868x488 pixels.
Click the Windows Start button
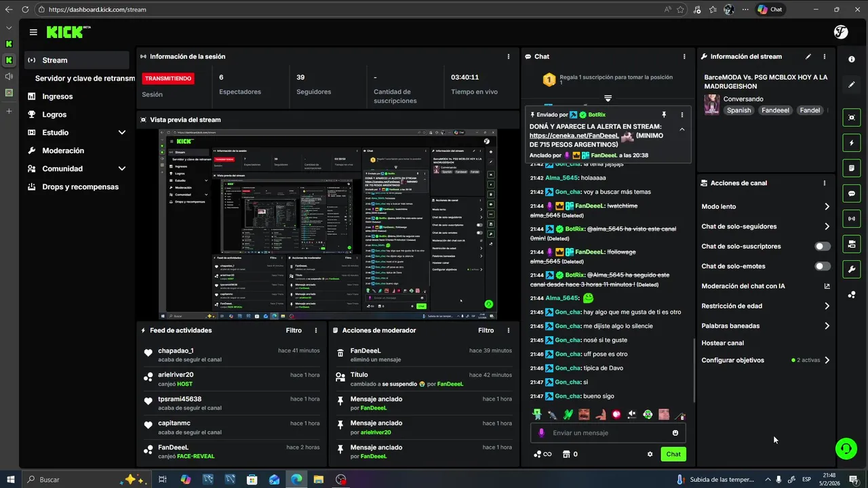[x=11, y=479]
